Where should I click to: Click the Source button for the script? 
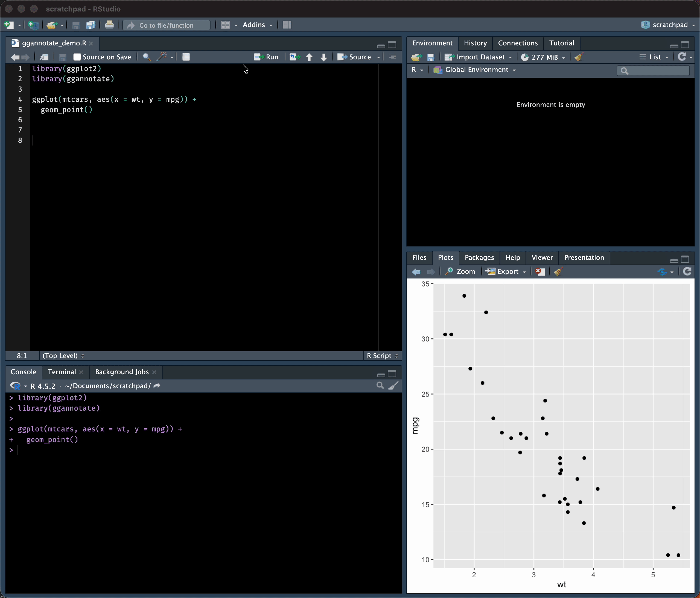click(355, 57)
